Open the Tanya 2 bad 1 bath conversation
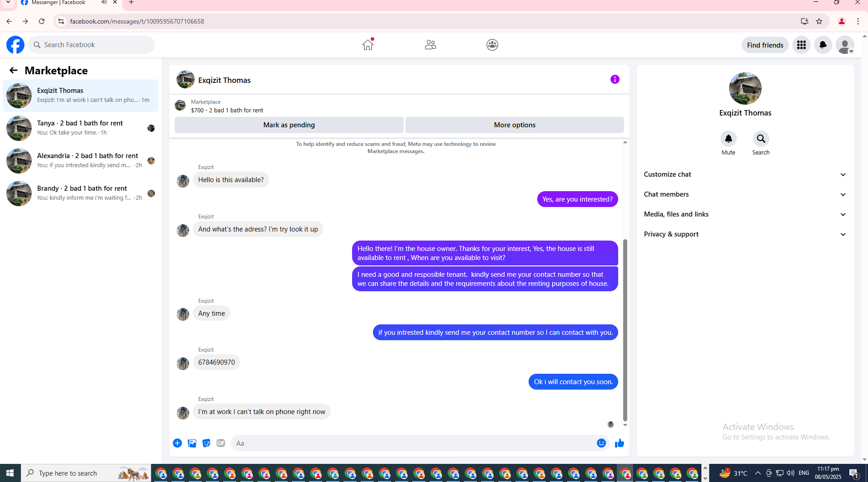This screenshot has height=482, width=868. (81, 128)
